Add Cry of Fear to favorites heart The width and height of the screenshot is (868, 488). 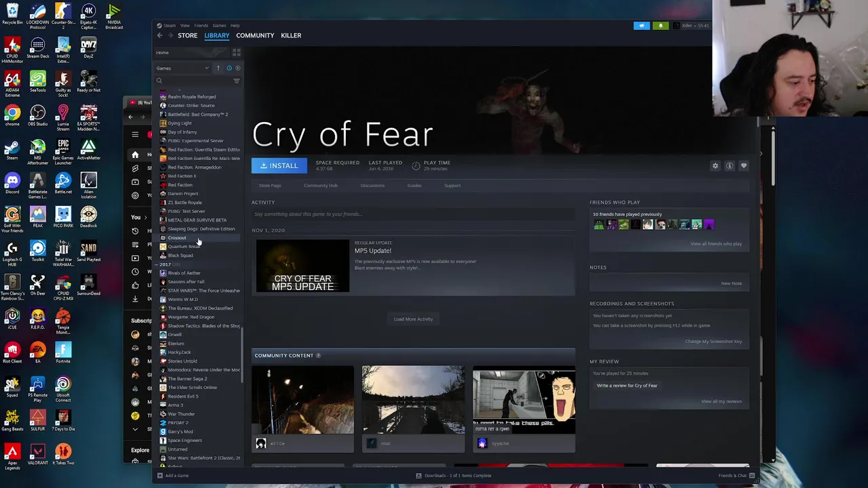[x=744, y=165]
